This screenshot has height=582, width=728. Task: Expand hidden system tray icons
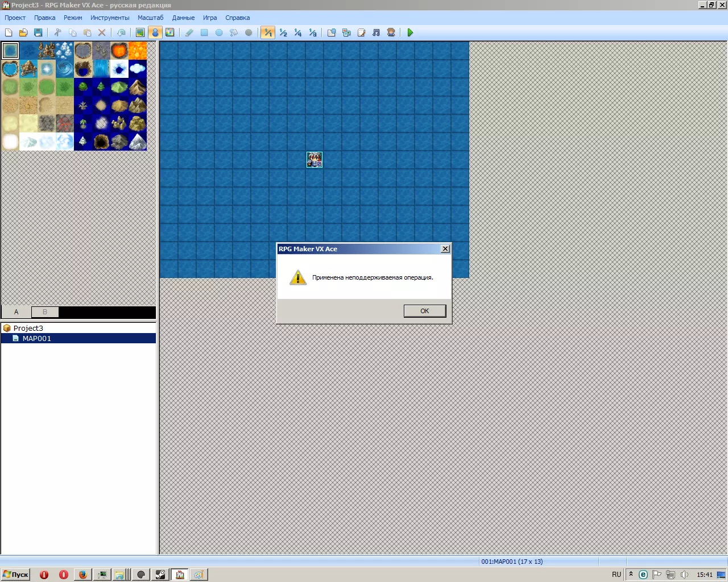tap(631, 574)
